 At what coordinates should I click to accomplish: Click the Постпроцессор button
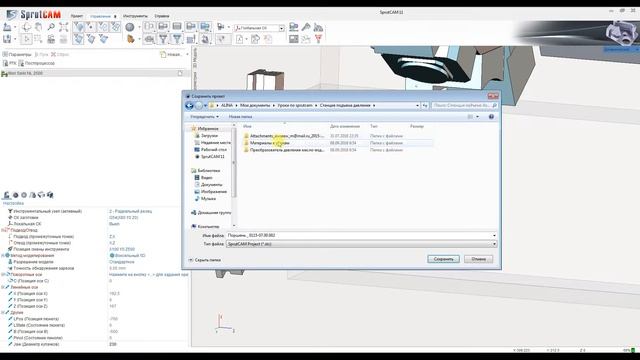[36, 63]
